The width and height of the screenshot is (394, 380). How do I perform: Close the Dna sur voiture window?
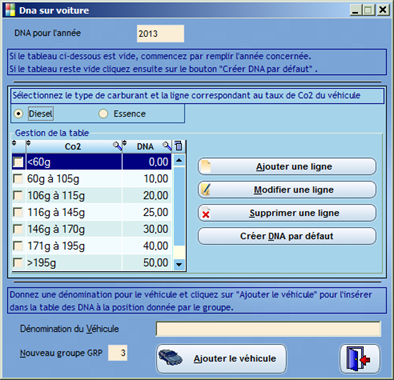click(383, 10)
